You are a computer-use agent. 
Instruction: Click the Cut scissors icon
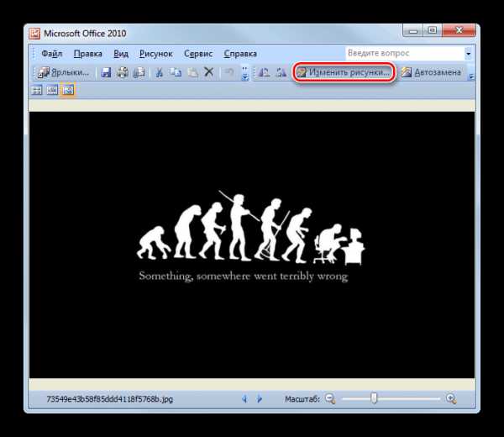tap(159, 72)
